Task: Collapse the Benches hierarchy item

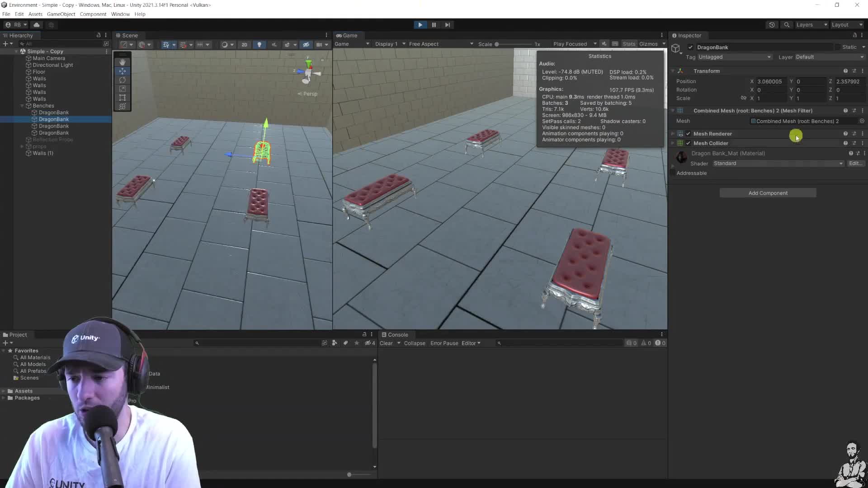Action: pos(21,105)
